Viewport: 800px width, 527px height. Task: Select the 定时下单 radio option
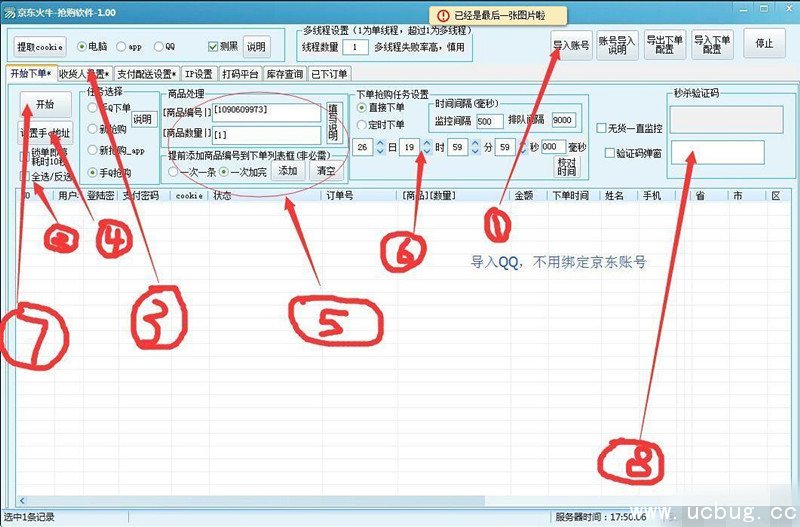pyautogui.click(x=362, y=125)
